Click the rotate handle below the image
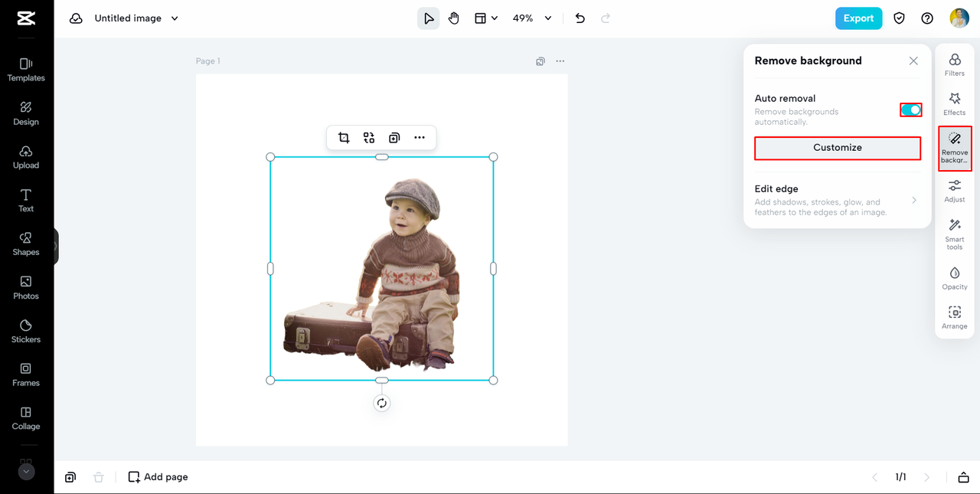 pos(382,404)
